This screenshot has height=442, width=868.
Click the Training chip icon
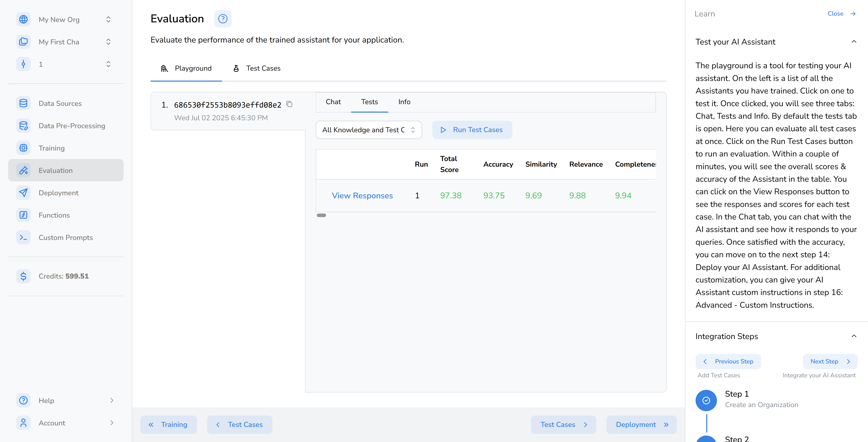[23, 148]
